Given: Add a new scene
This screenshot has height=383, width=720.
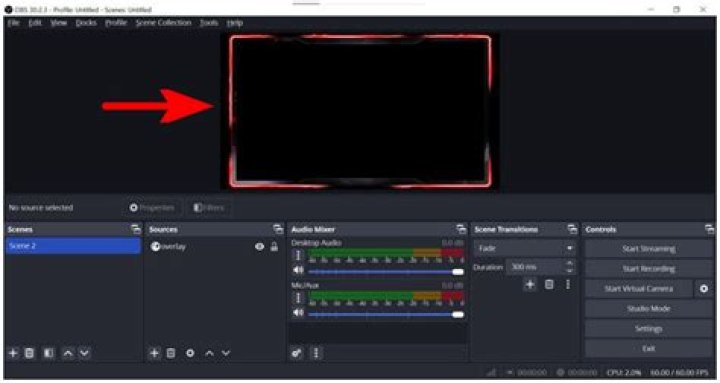Looking at the screenshot, I should (x=13, y=353).
